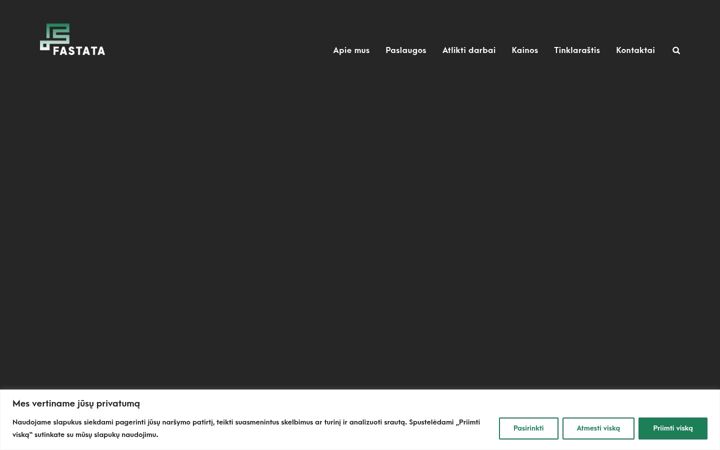Accept all cookies with Priimti viską
Viewport: 720px width, 450px height.
(x=673, y=428)
